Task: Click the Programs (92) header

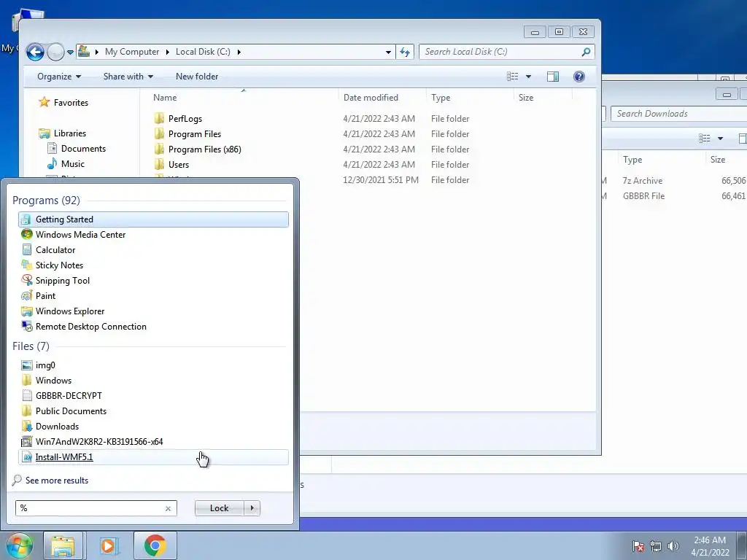Action: click(46, 200)
